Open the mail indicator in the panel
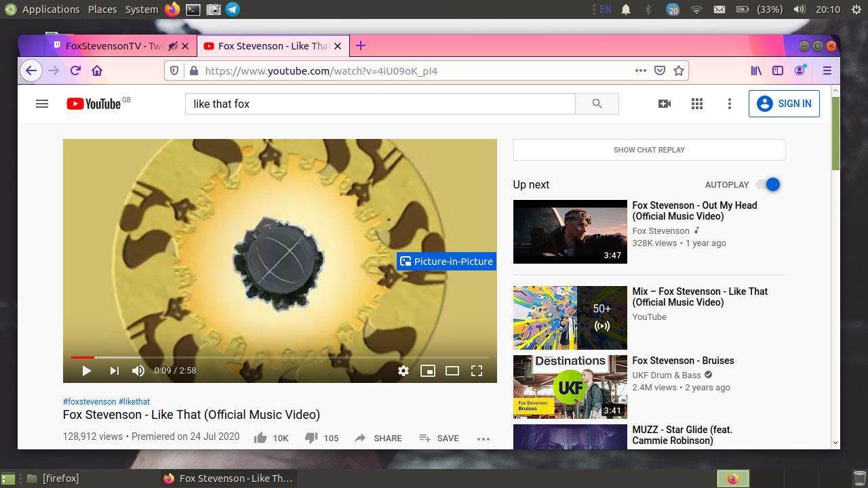 coord(719,9)
